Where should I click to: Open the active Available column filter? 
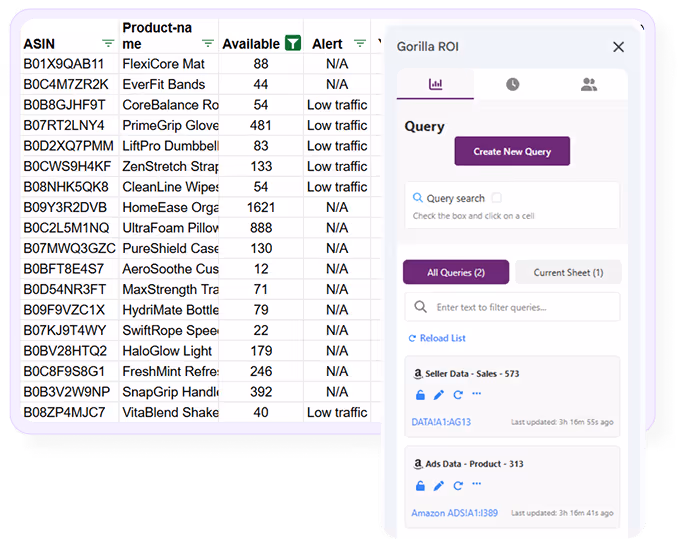[x=293, y=43]
